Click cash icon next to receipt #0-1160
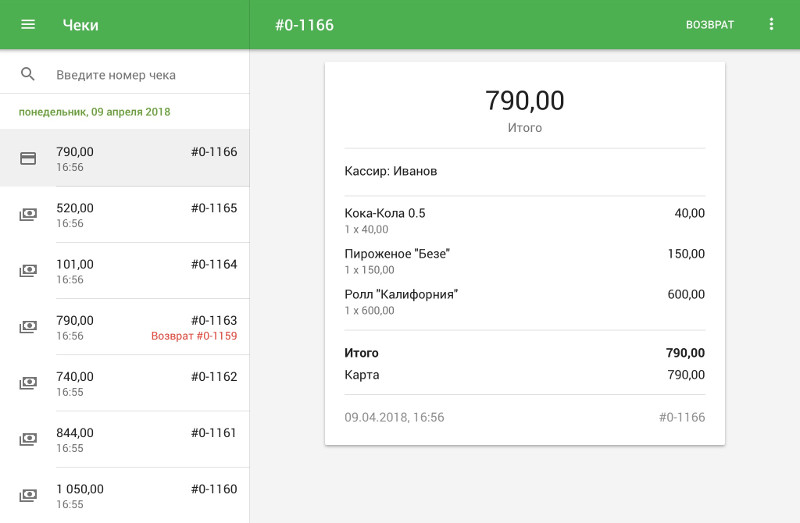800x523 pixels. (28, 494)
